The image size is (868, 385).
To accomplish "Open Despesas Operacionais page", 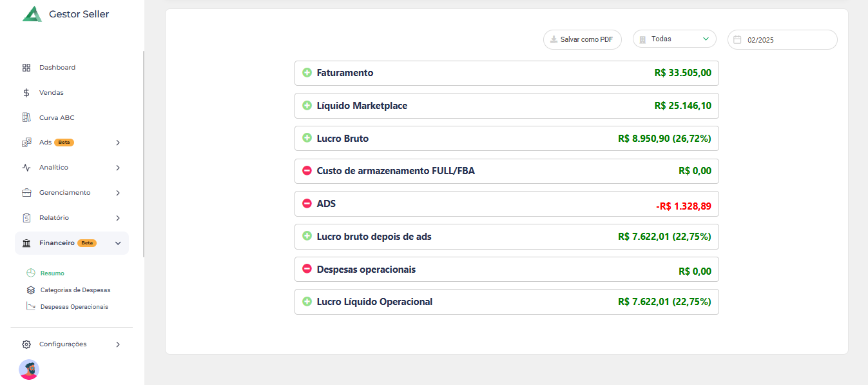I will tap(73, 307).
